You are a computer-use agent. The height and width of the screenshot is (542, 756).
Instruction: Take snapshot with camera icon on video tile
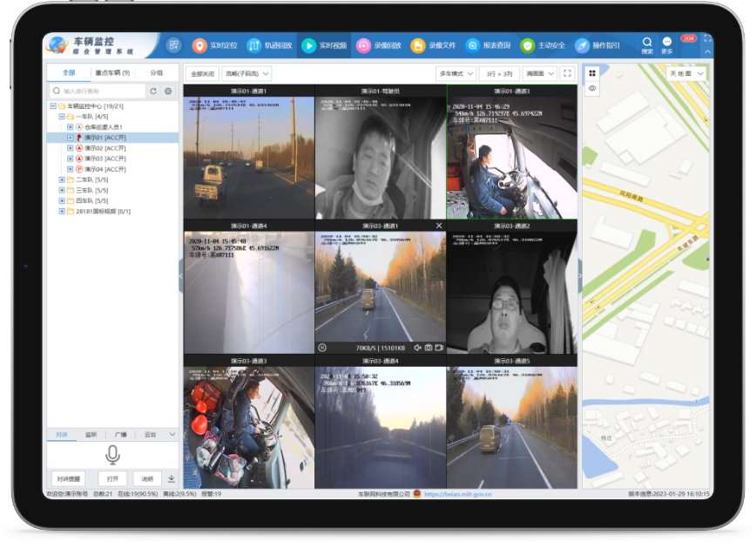[x=429, y=348]
